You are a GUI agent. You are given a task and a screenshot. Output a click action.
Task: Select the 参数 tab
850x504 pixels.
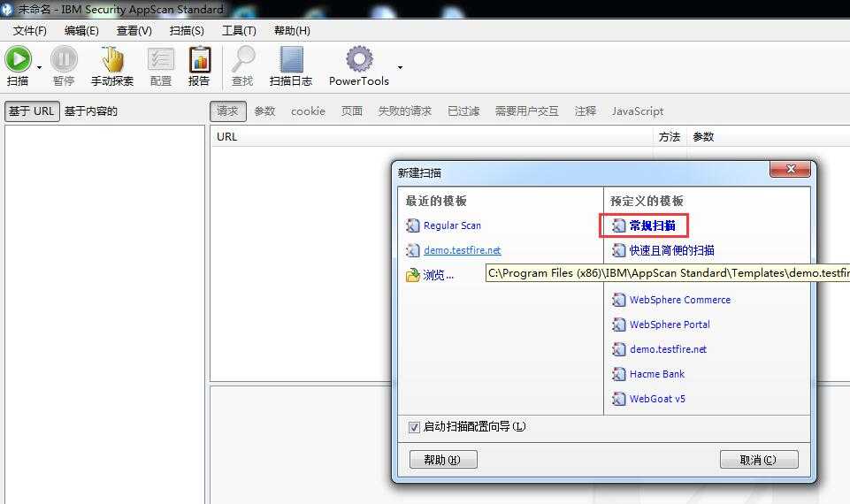tap(265, 111)
